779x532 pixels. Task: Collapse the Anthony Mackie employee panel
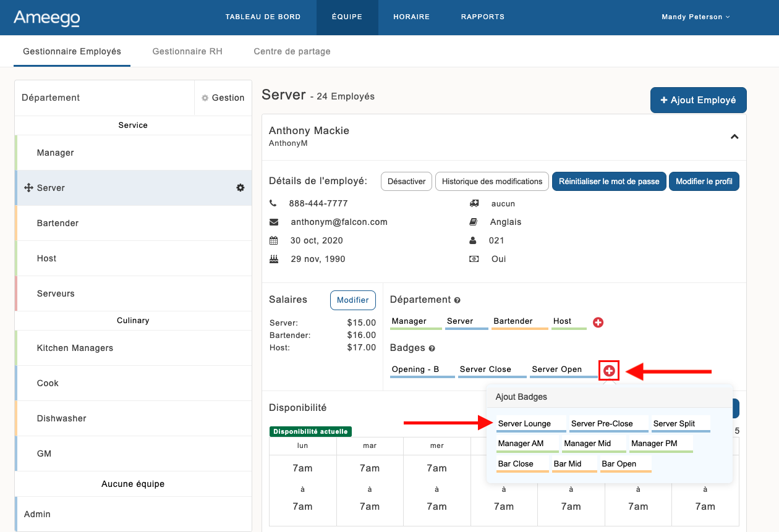734,137
